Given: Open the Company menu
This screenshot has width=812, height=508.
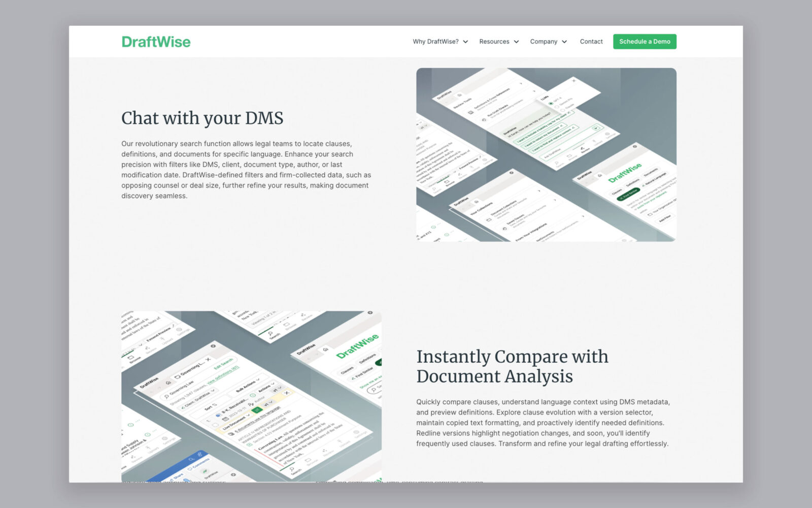Looking at the screenshot, I should point(544,42).
